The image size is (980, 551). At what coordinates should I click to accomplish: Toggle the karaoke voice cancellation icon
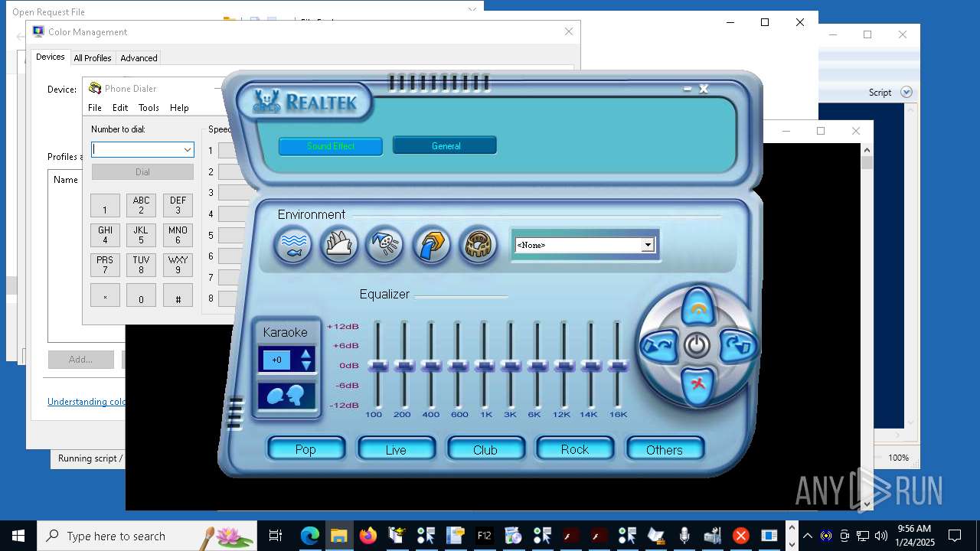pyautogui.click(x=286, y=396)
